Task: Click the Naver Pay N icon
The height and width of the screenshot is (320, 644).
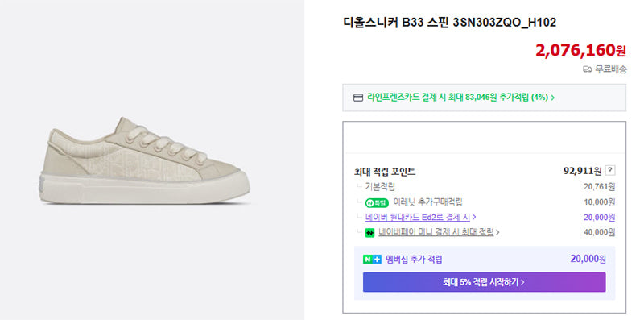Action: click(370, 233)
